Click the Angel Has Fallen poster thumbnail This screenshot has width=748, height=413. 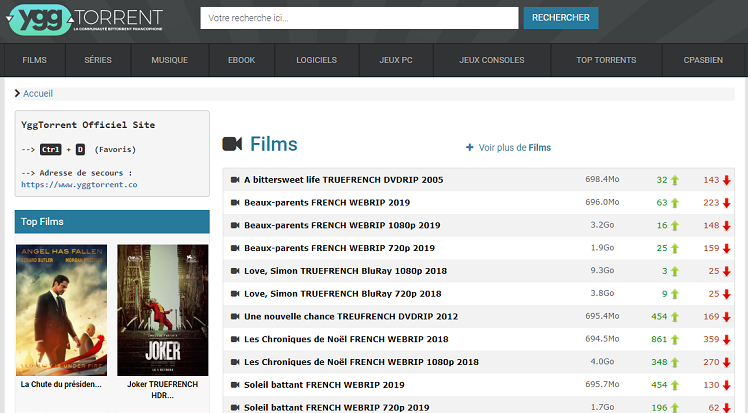click(62, 310)
